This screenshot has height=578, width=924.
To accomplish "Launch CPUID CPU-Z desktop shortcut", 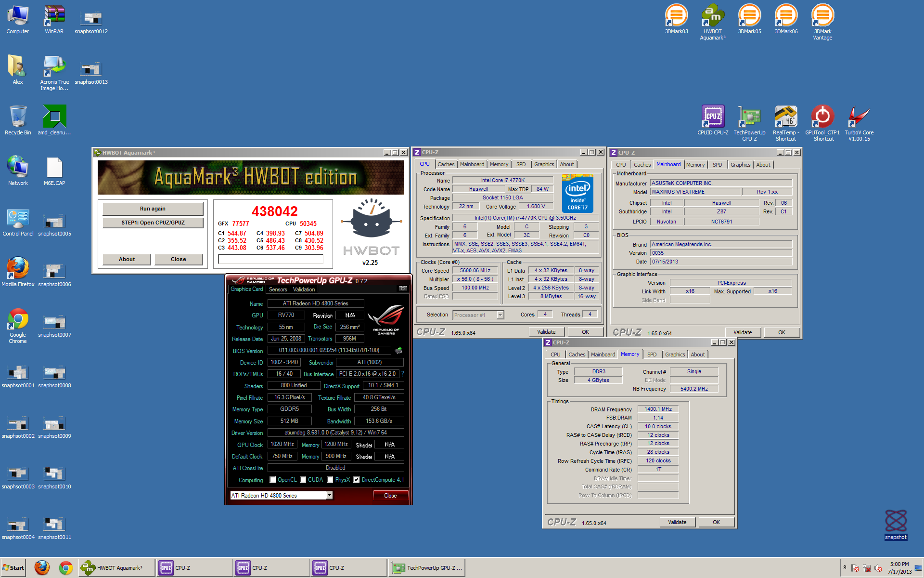I will (713, 120).
